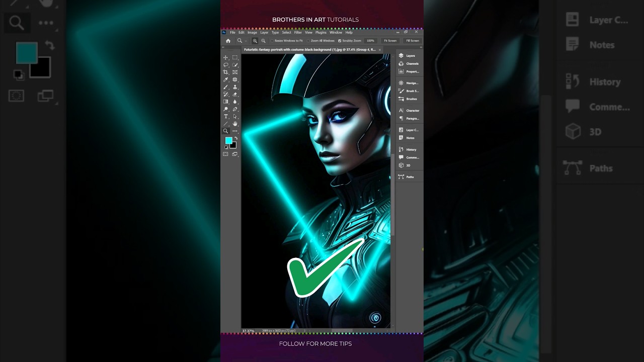
Task: Expand the right panel dock double-arrow
Action: 421,48
